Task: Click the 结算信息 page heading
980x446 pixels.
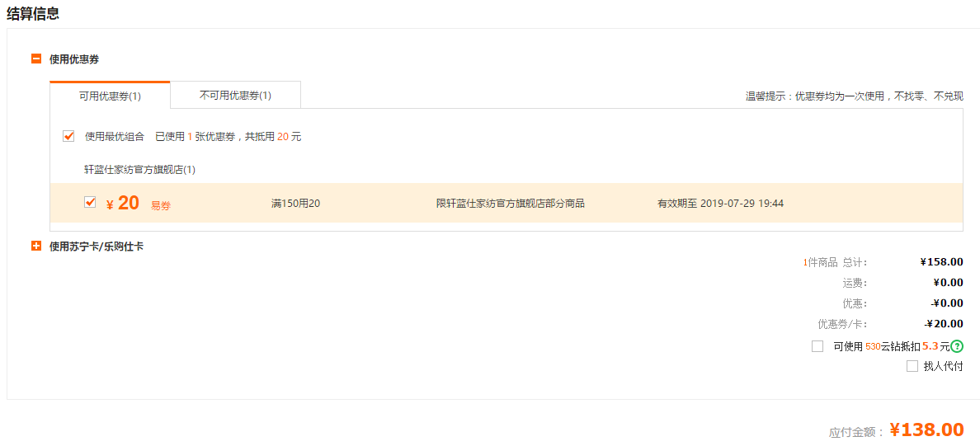Action: click(x=33, y=14)
